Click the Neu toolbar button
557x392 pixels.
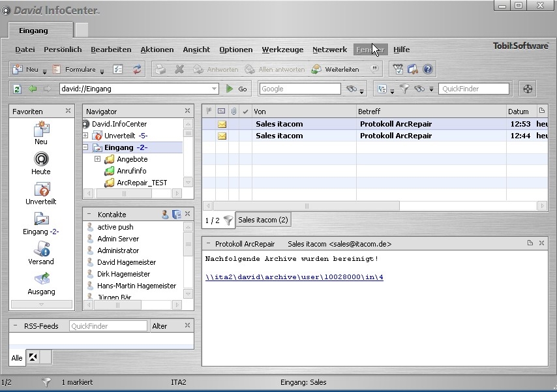point(26,69)
